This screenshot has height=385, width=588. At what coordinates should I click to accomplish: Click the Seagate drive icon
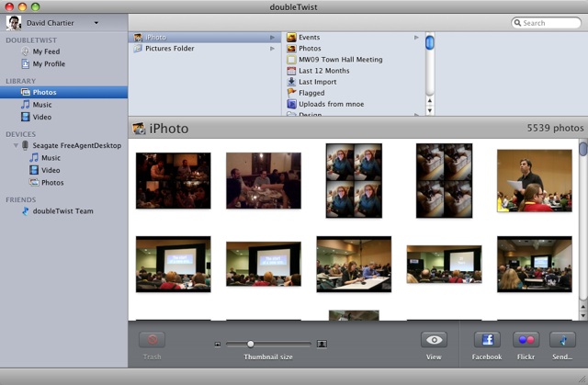(25, 145)
